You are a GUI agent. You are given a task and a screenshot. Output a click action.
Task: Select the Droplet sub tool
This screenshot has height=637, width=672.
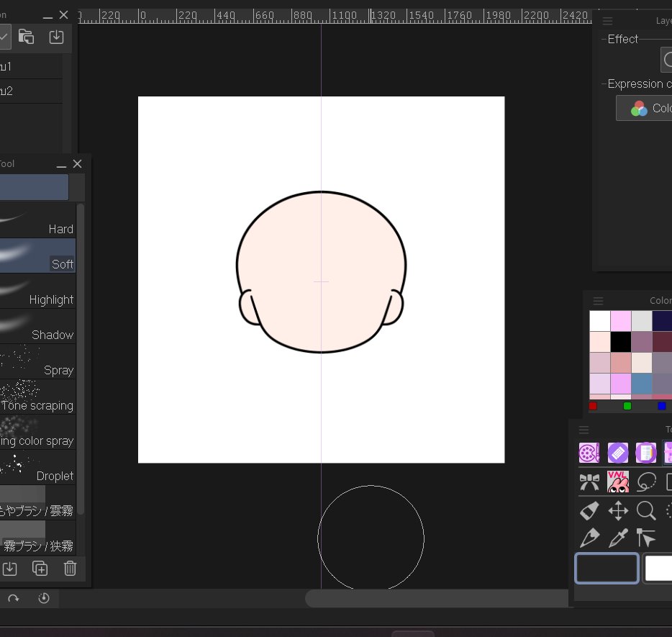(37, 467)
